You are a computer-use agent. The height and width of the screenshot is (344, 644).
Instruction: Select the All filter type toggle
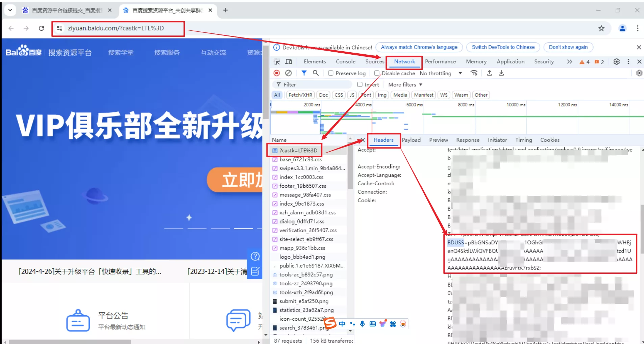(277, 95)
